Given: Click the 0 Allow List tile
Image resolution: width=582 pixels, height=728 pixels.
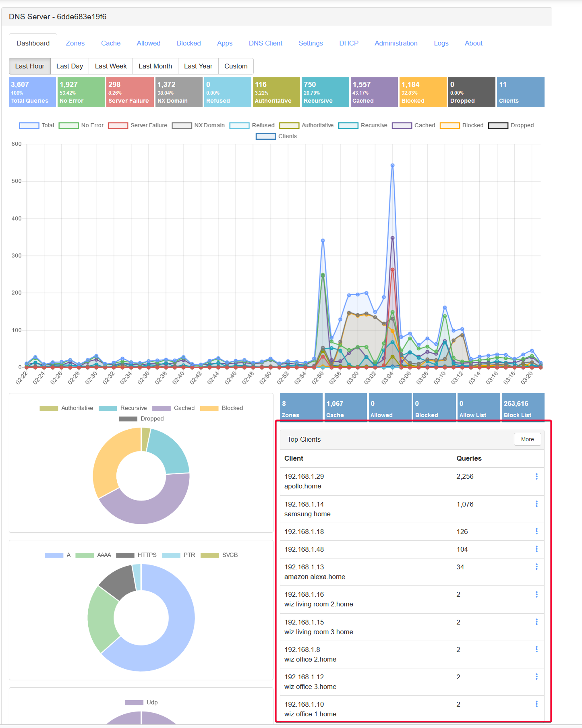Looking at the screenshot, I should pyautogui.click(x=479, y=407).
